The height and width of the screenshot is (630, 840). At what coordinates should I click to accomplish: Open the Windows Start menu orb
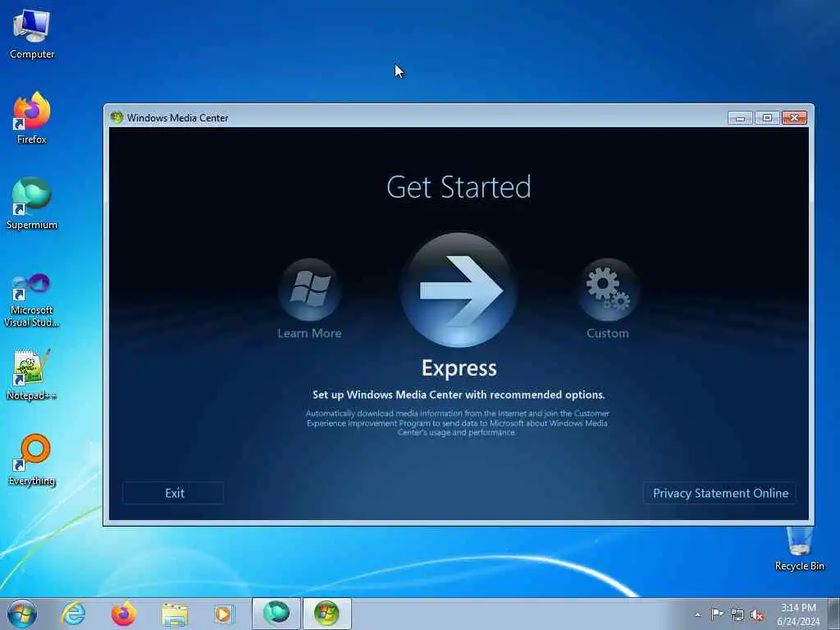[x=22, y=614]
